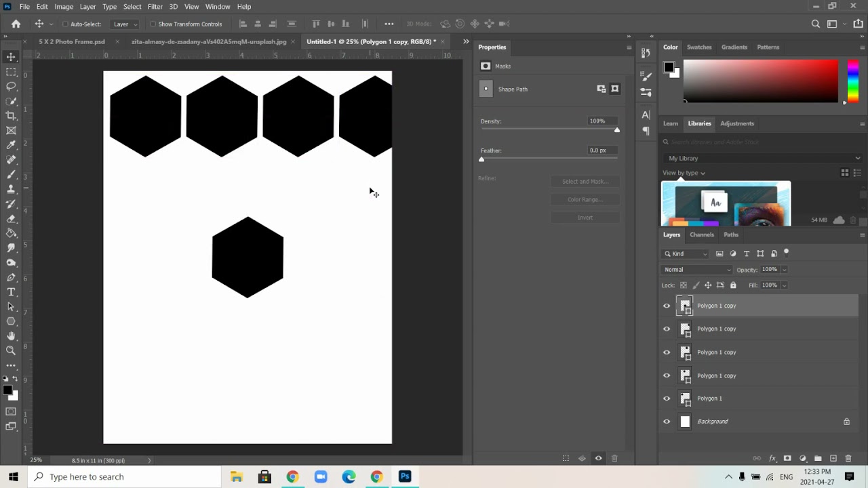Viewport: 868px width, 488px height.
Task: Create a new layer in Layers panel
Action: click(x=833, y=459)
